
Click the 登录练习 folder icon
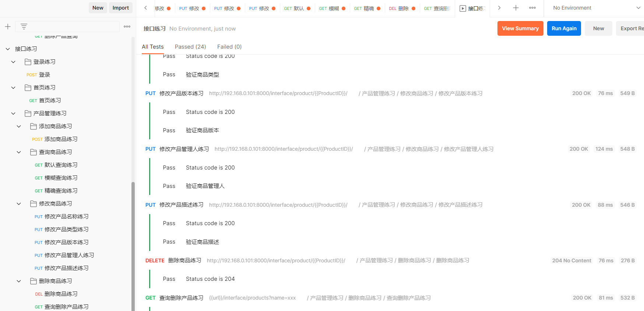click(28, 62)
